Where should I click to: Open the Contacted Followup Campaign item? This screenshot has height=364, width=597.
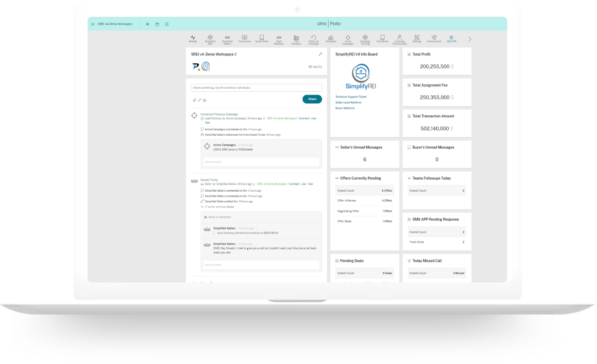pos(219,114)
